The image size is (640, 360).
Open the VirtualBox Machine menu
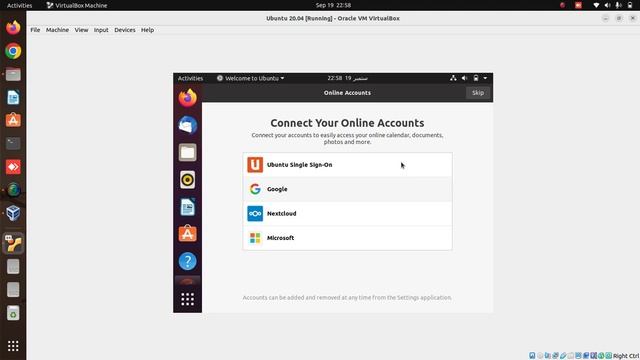[57, 30]
